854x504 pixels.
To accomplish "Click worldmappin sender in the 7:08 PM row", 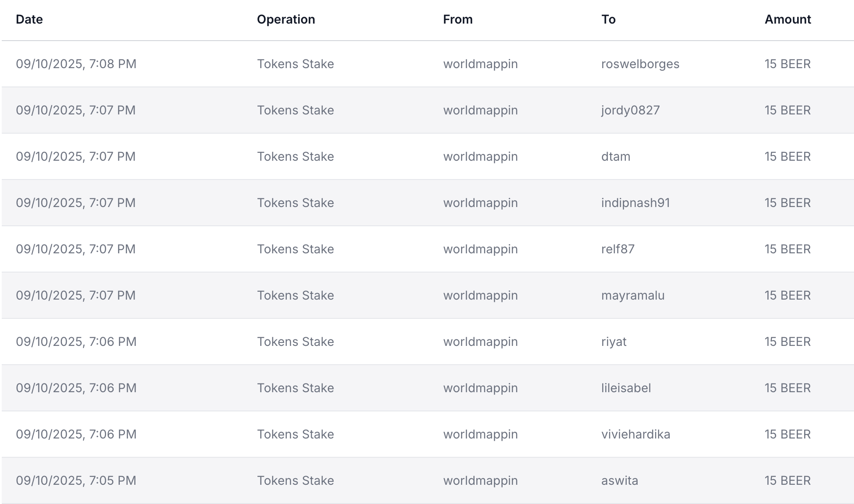I will pyautogui.click(x=480, y=64).
